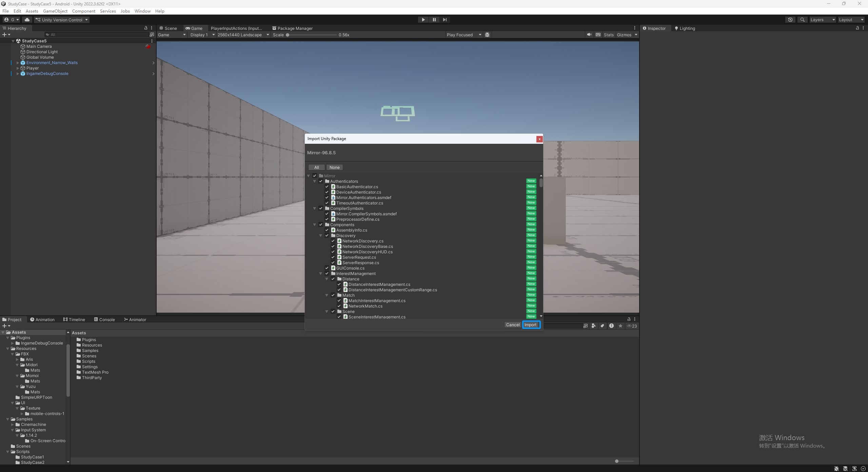Click the Import button

click(531, 325)
